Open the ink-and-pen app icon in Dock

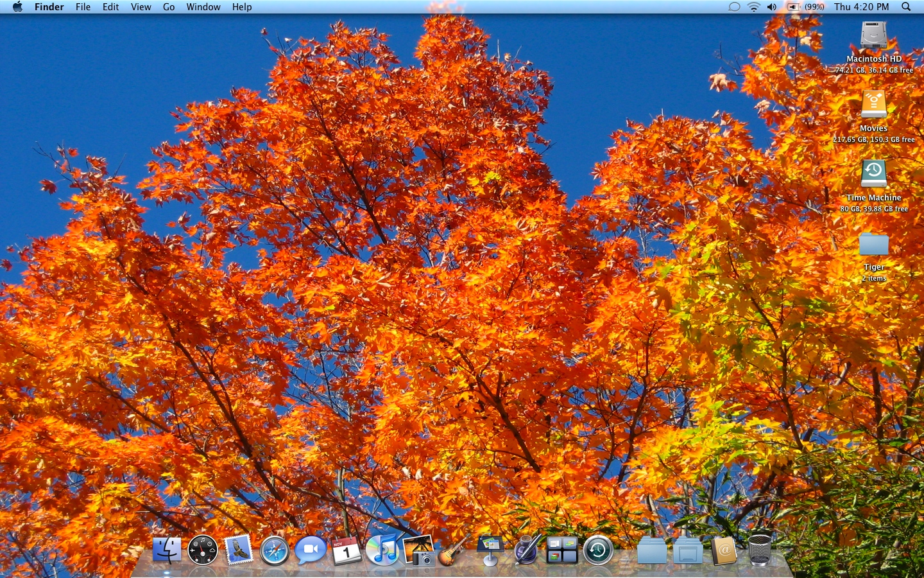526,550
